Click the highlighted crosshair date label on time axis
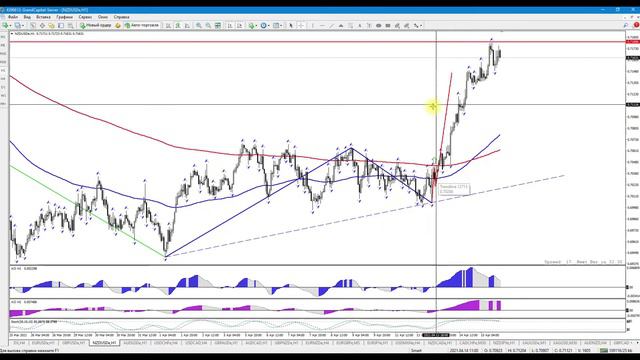The width and height of the screenshot is (640, 360). coord(436,335)
